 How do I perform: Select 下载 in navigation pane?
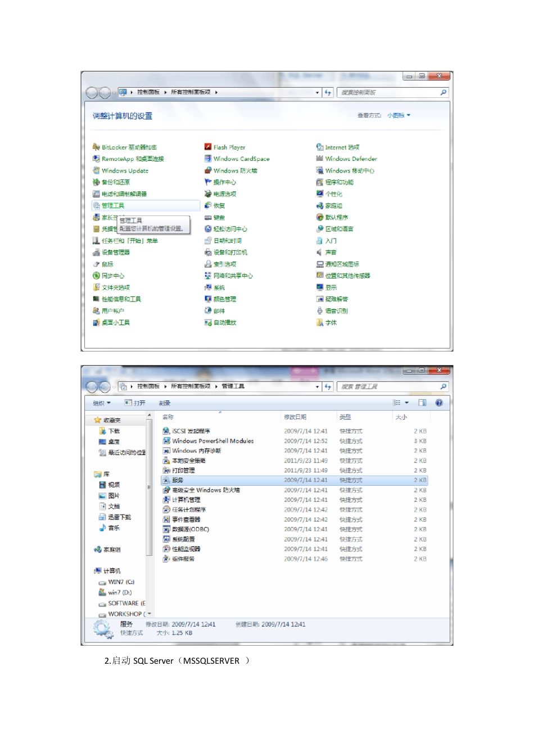(x=110, y=431)
